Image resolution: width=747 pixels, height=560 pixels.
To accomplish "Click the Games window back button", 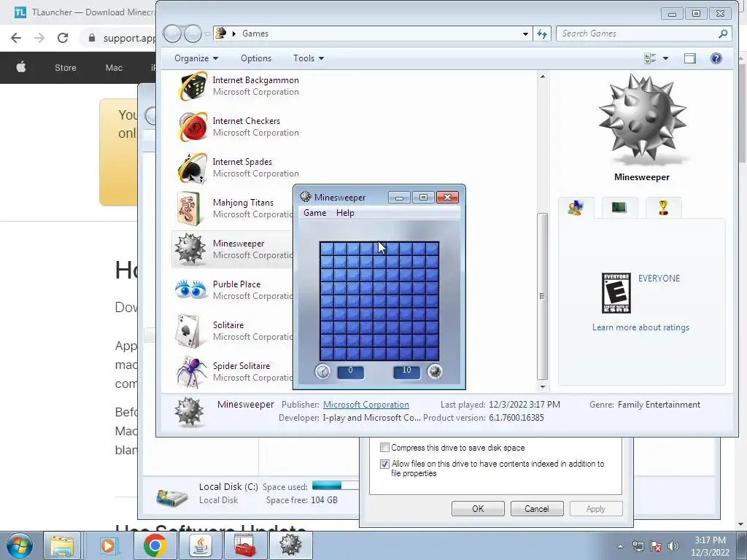I will (172, 34).
